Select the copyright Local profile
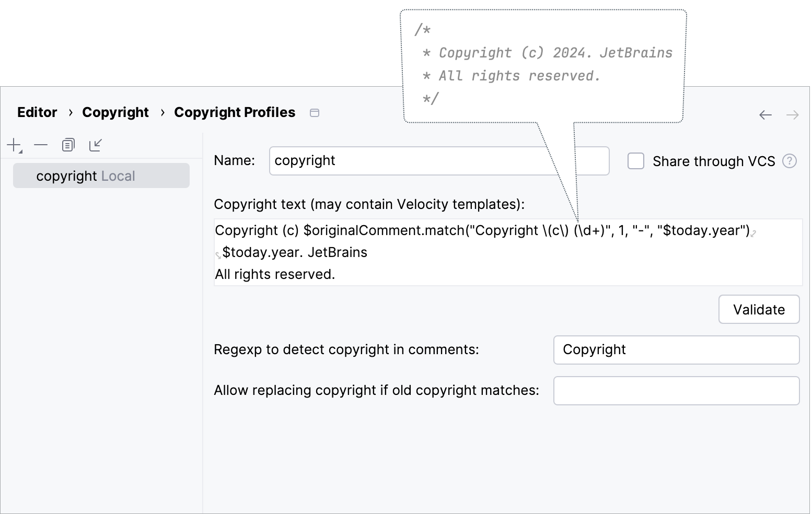The height and width of the screenshot is (514, 812). pyautogui.click(x=85, y=176)
